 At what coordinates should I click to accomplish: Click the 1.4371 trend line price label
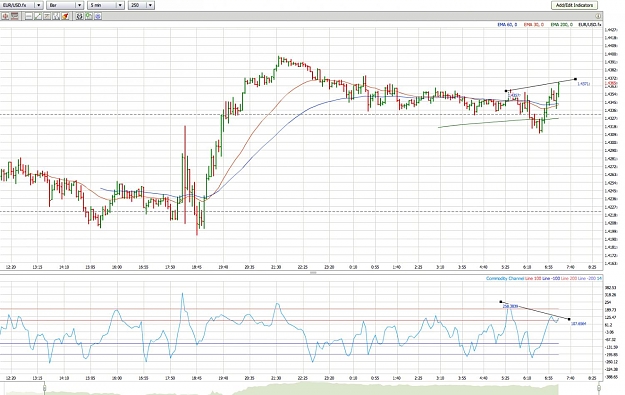tap(584, 84)
